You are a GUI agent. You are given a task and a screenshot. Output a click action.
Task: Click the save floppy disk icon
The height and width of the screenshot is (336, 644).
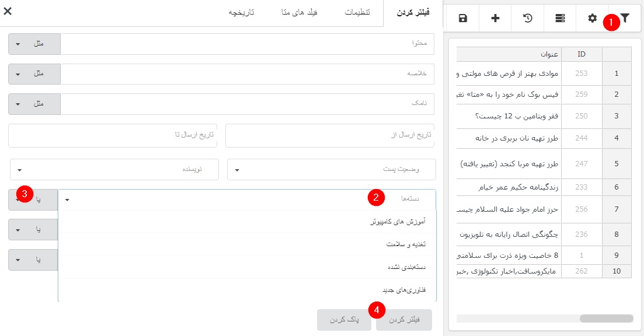tap(462, 18)
